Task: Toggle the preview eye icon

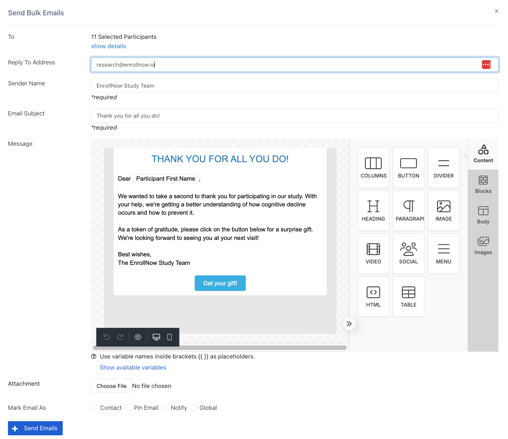Action: coord(138,337)
